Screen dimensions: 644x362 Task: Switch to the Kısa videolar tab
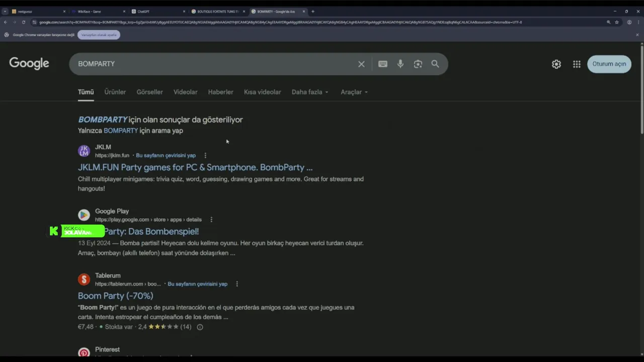point(262,92)
